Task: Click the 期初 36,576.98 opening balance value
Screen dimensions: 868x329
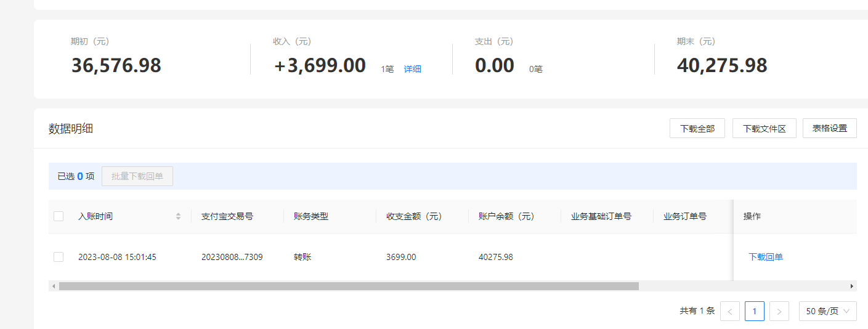Action: [x=116, y=65]
